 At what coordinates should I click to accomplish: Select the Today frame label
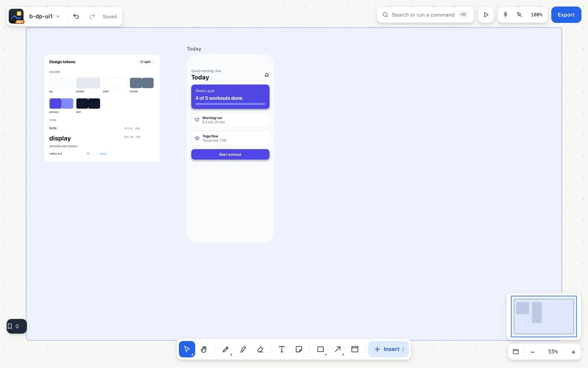194,49
